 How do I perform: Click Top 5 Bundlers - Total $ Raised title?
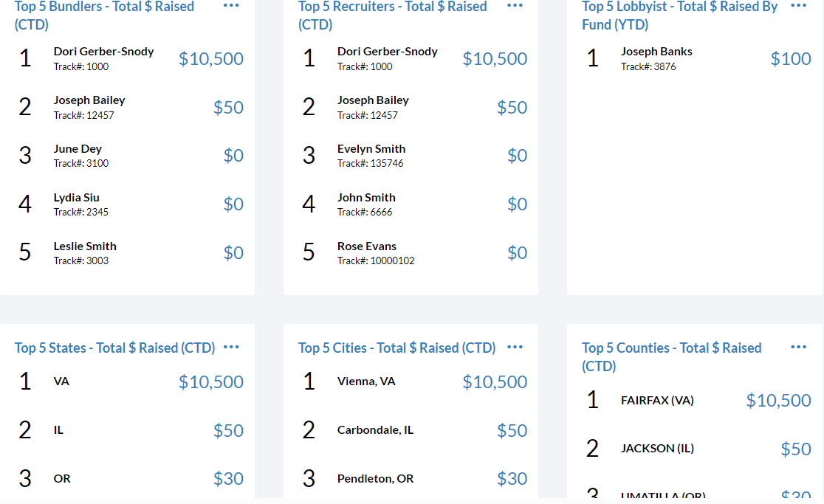coord(104,15)
